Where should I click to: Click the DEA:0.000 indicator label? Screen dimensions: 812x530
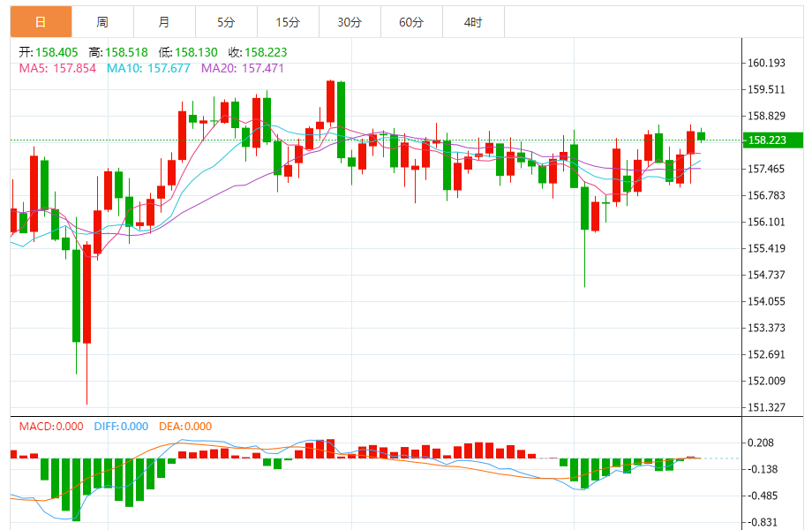(185, 427)
